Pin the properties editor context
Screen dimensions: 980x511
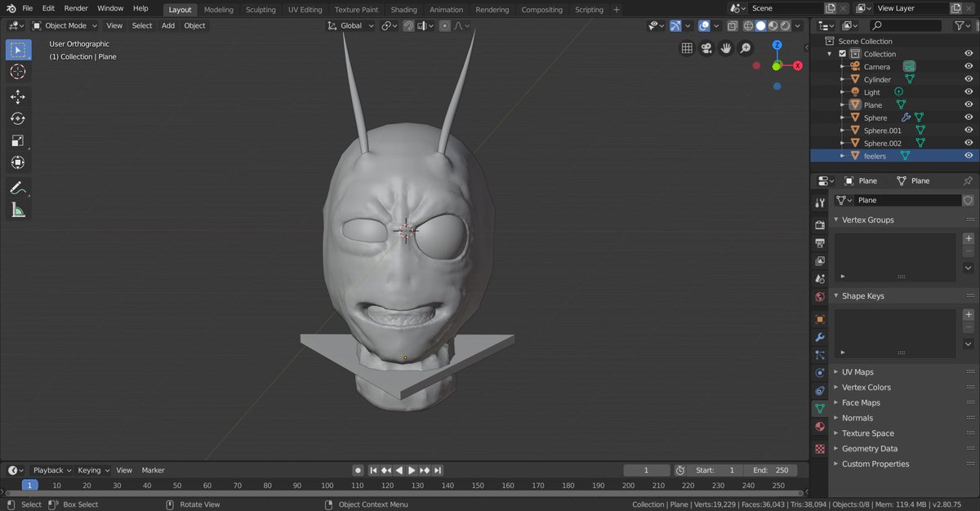968,180
